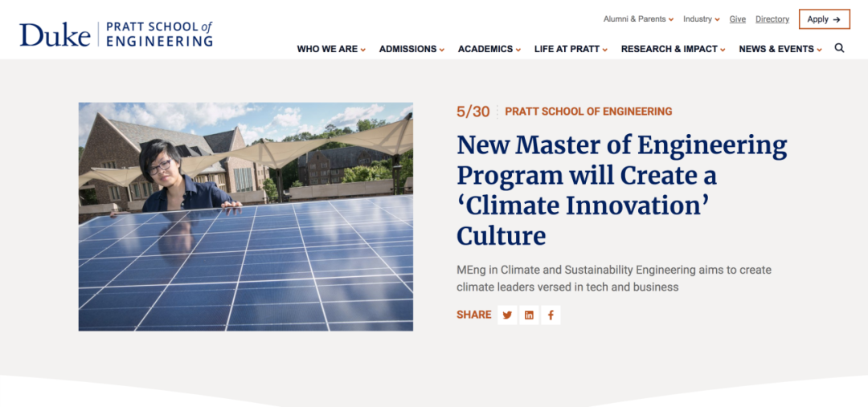Open the Industry dropdown
The height and width of the screenshot is (407, 868).
coord(701,19)
